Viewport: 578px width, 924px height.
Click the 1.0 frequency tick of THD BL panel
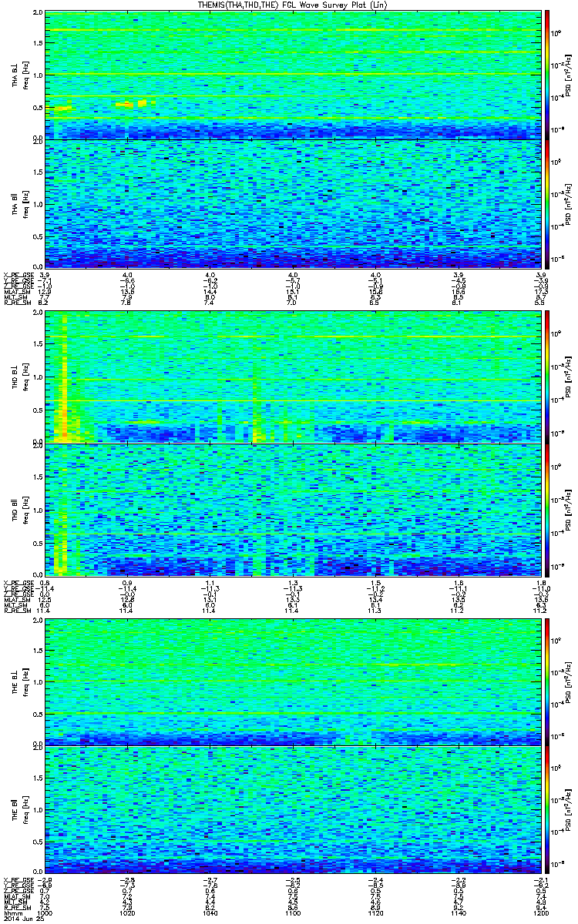click(39, 378)
